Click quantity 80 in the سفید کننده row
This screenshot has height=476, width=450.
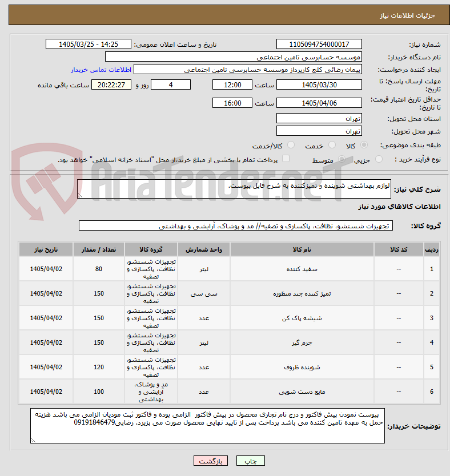click(x=99, y=269)
